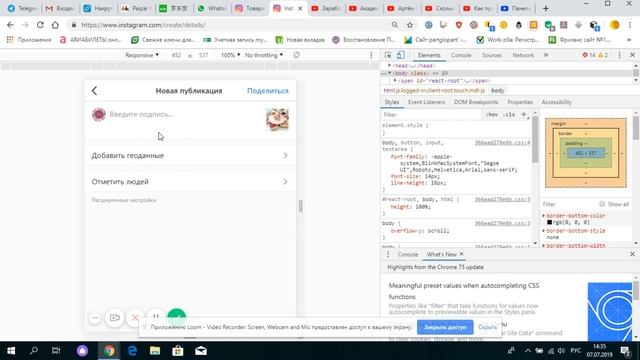Open File Explorer from taskbar
The image size is (640, 360).
click(155, 351)
